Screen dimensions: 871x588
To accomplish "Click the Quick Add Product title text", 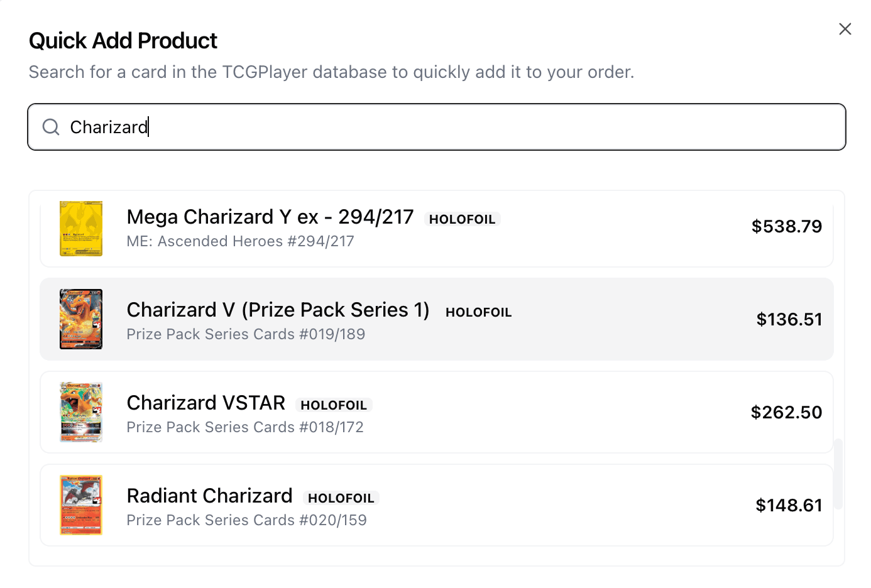I will coord(123,40).
